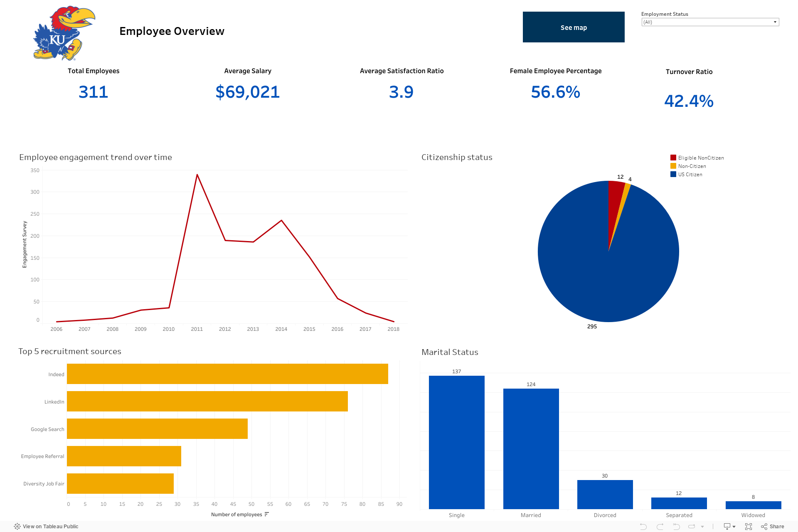The width and height of the screenshot is (798, 532).
Task: Click the Total Employees value 311
Action: click(x=94, y=92)
